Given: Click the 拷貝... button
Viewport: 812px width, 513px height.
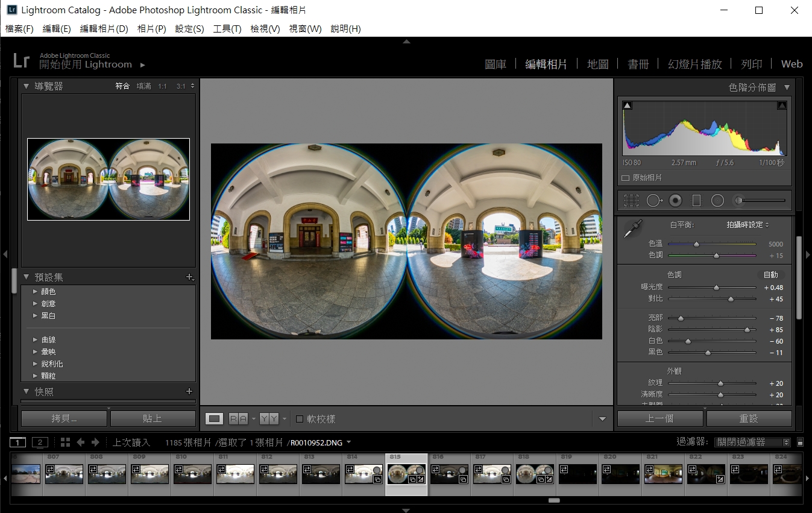Looking at the screenshot, I should click(x=64, y=418).
